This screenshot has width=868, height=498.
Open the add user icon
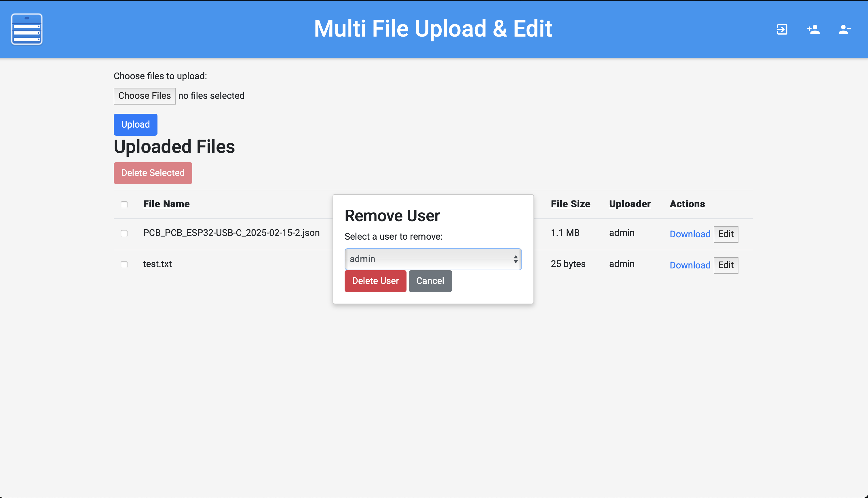813,29
